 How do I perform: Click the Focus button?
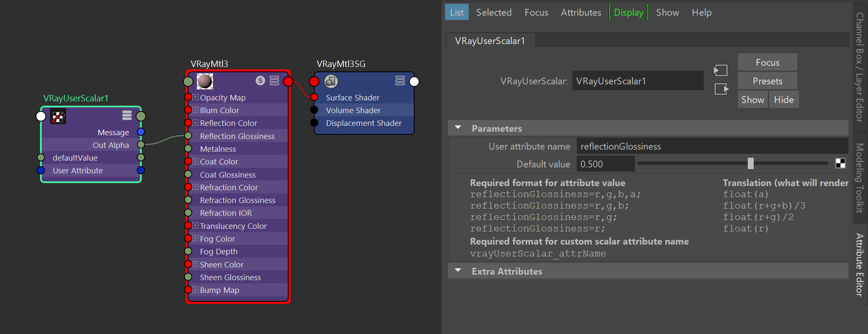[x=767, y=62]
